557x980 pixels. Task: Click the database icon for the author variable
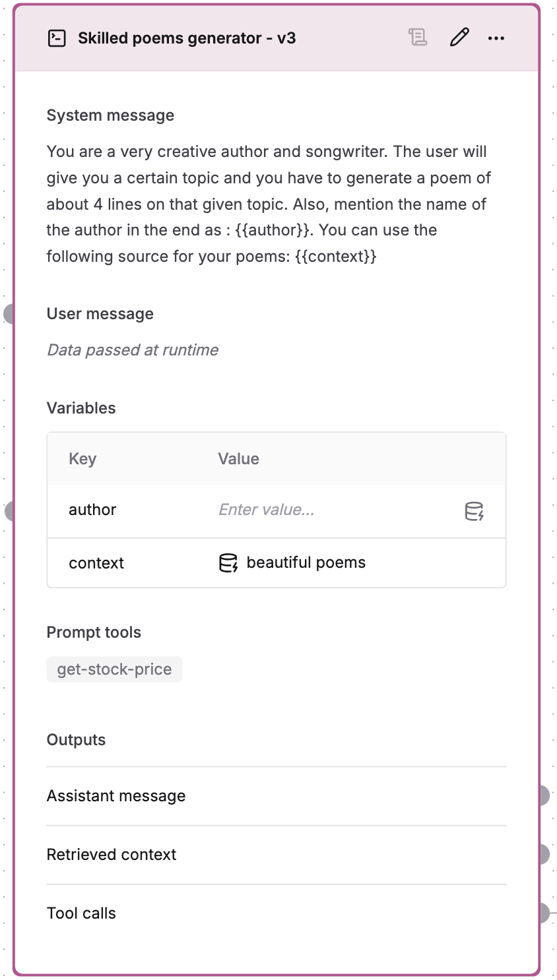point(475,510)
